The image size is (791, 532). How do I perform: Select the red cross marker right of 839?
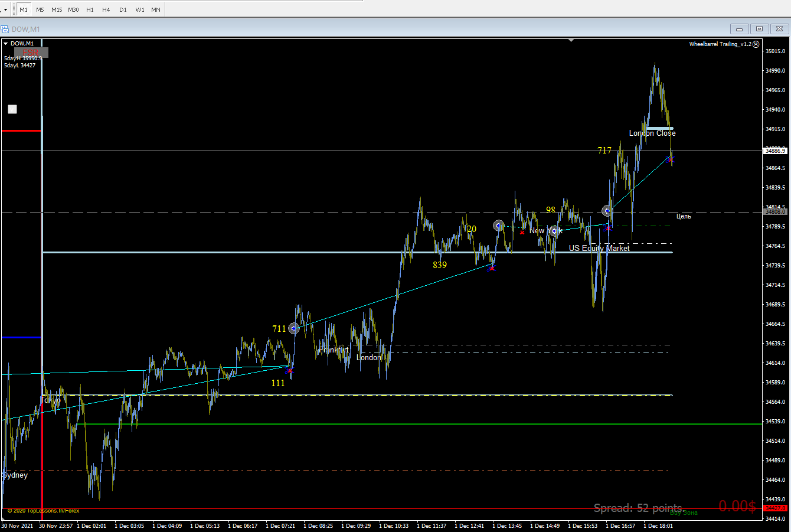coord(492,268)
